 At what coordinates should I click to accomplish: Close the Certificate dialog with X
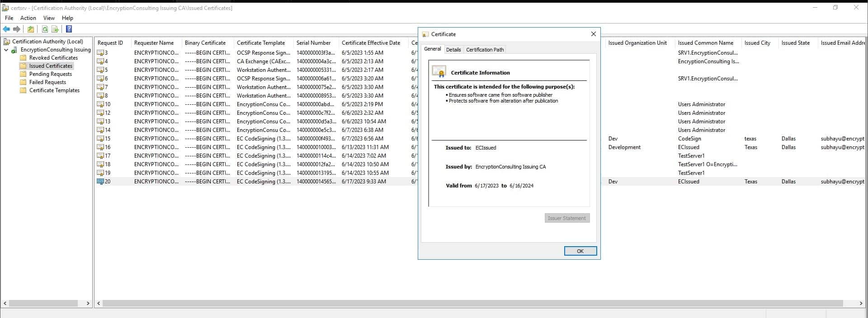[593, 34]
